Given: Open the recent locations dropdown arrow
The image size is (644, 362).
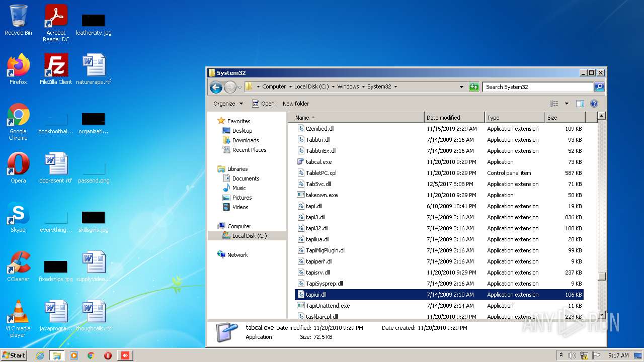Looking at the screenshot, I should [239, 87].
